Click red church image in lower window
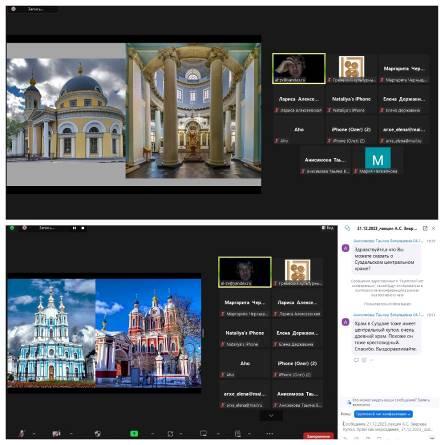The height and width of the screenshot is (445, 445). [149, 333]
